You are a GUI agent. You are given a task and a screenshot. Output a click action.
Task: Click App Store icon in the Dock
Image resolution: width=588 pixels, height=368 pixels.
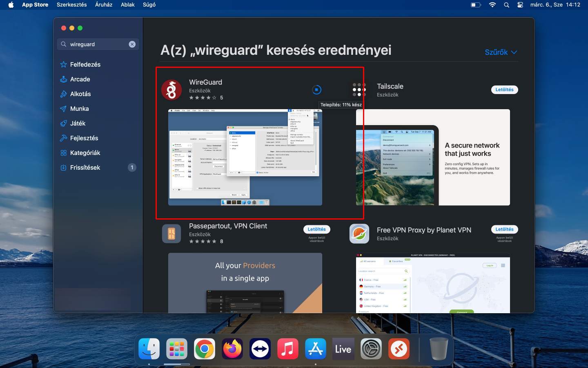pos(316,349)
